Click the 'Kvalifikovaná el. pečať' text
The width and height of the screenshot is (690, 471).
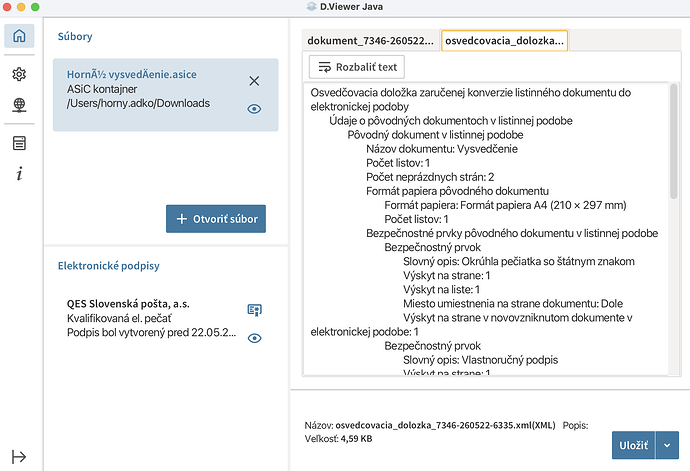tap(119, 318)
